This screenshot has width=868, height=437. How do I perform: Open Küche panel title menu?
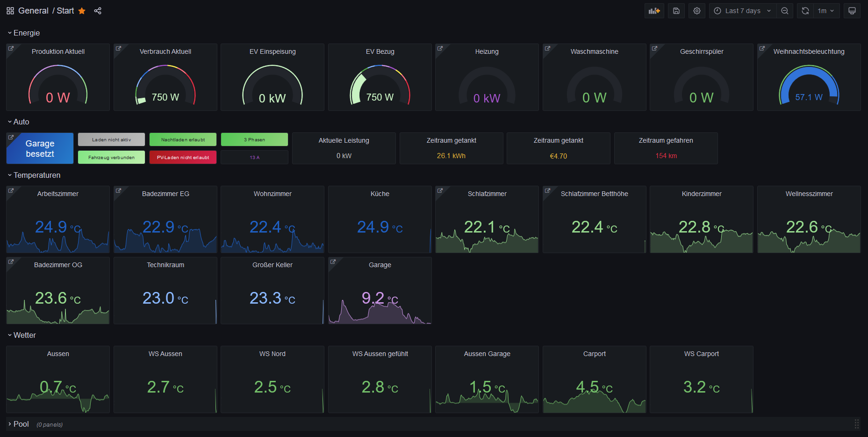tap(380, 194)
